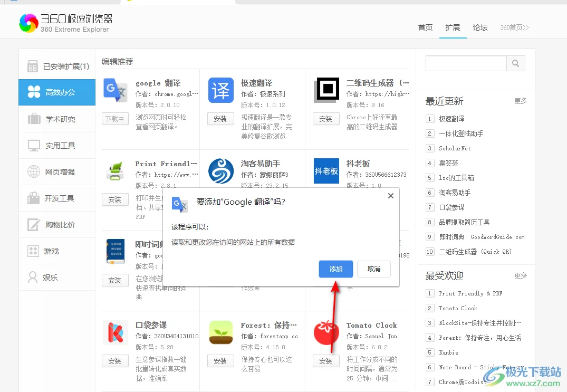Viewport: 567px width, 392px height.
Task: Open the Print Friendly printer icon
Action: [115, 171]
